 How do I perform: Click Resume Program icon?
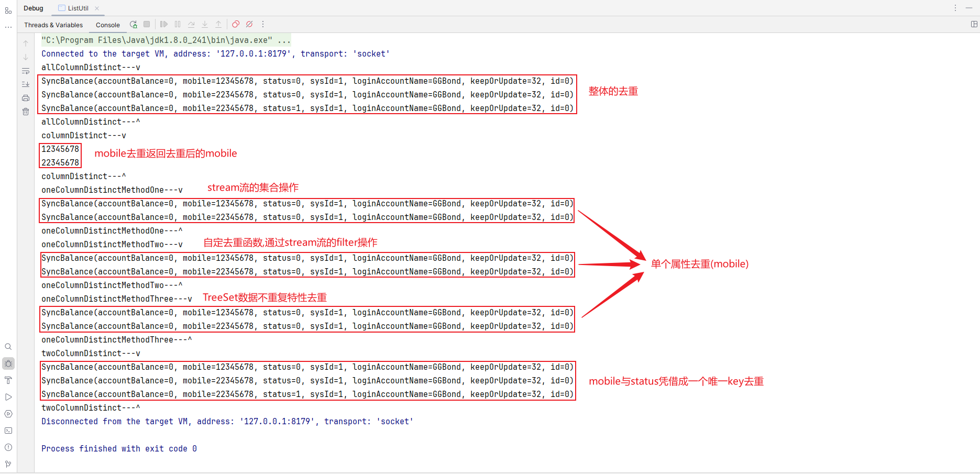click(164, 24)
